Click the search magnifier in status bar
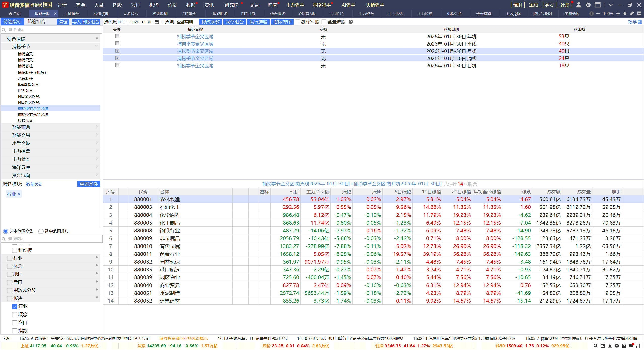644x350 pixels. pyautogui.click(x=595, y=346)
